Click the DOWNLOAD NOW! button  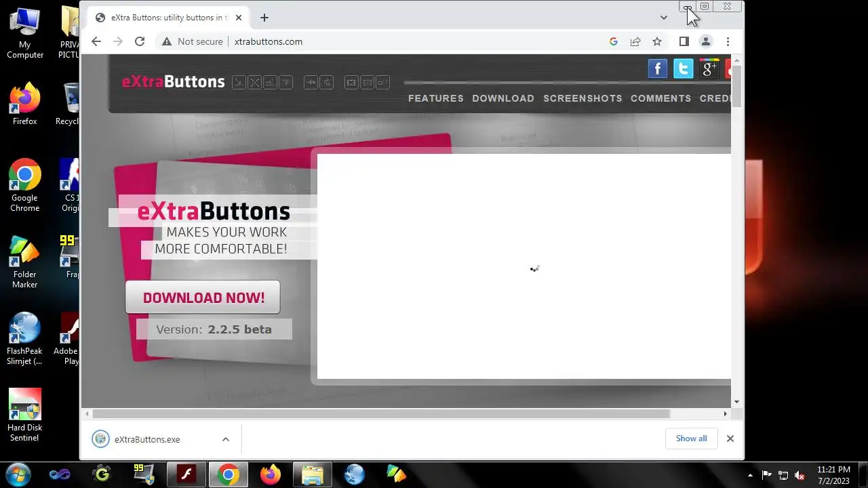[203, 297]
